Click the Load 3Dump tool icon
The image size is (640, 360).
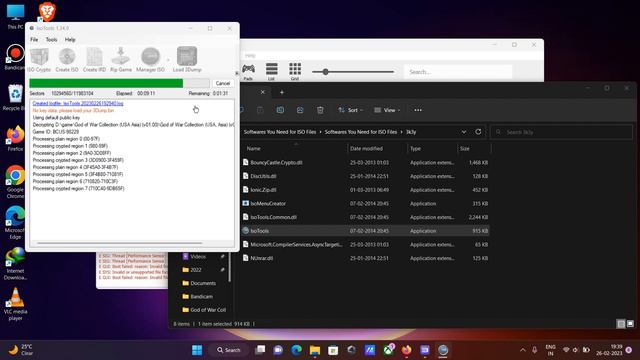pos(187,60)
